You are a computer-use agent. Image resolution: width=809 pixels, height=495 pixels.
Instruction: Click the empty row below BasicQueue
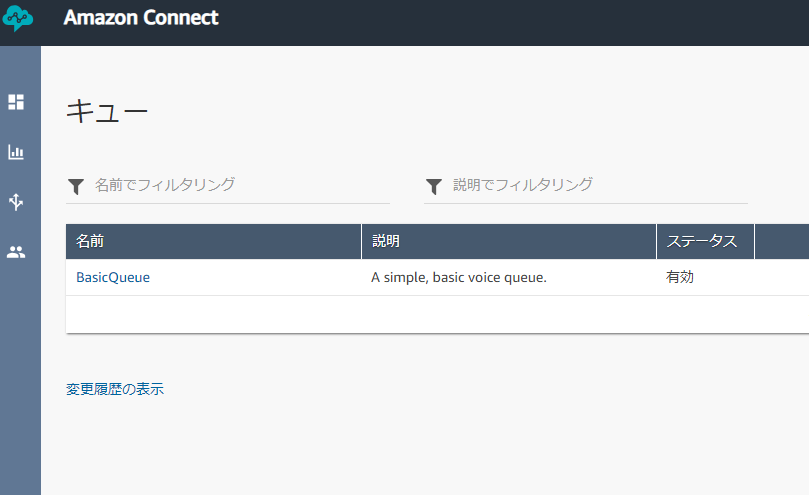pos(438,314)
